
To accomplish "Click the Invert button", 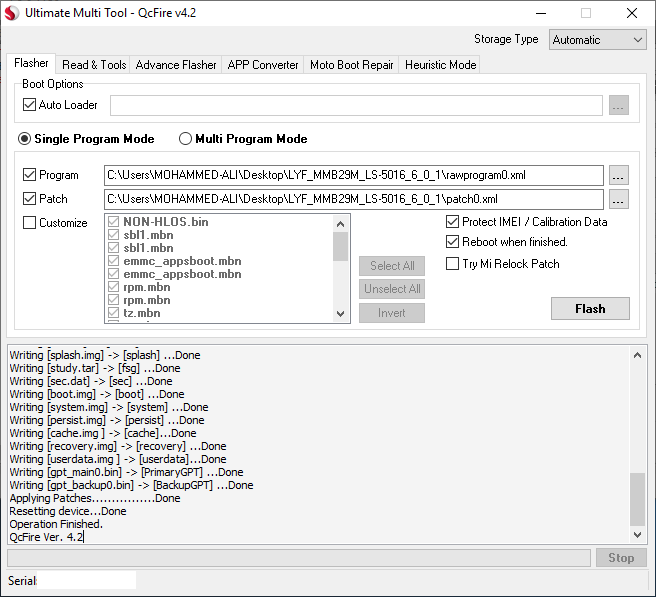I will pos(392,313).
